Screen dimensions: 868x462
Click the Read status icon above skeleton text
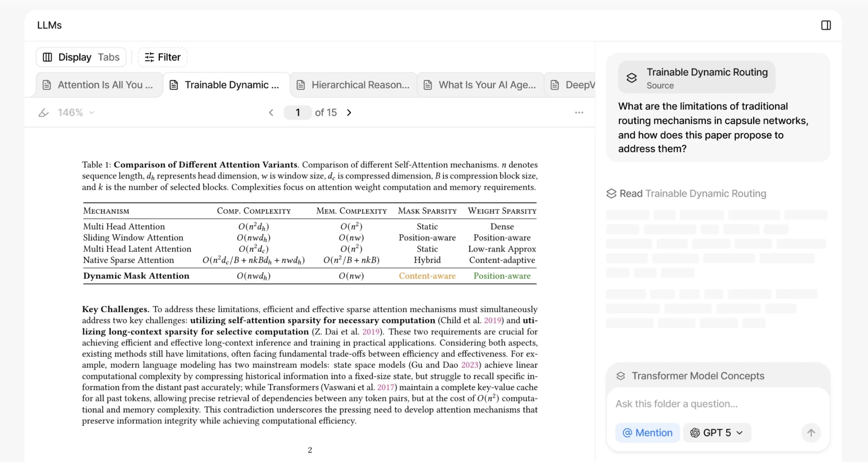point(611,193)
